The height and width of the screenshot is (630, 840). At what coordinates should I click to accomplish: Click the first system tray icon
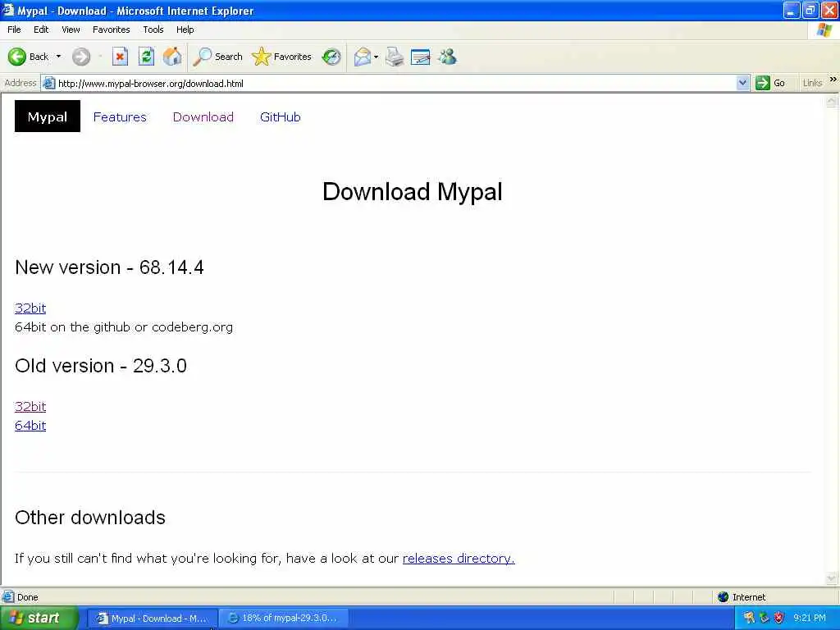pos(749,618)
